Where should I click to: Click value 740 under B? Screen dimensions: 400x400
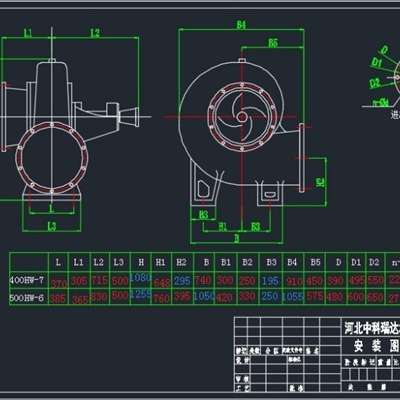(x=203, y=280)
